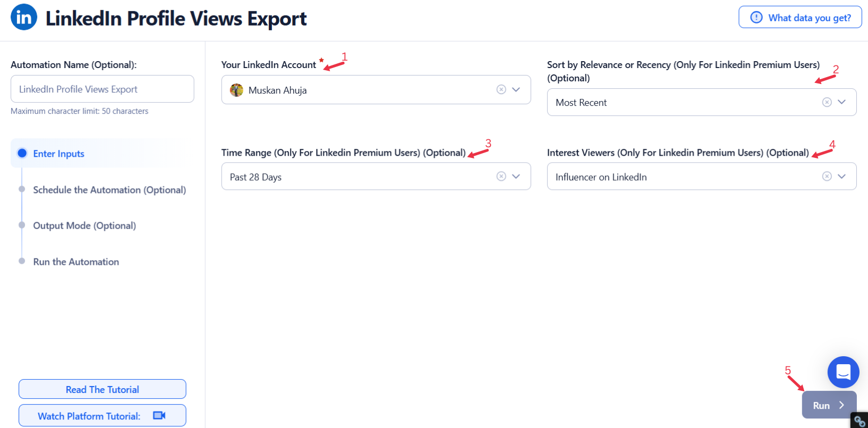Clear the Influencer on LinkedIn selection
The width and height of the screenshot is (868, 428).
[827, 176]
